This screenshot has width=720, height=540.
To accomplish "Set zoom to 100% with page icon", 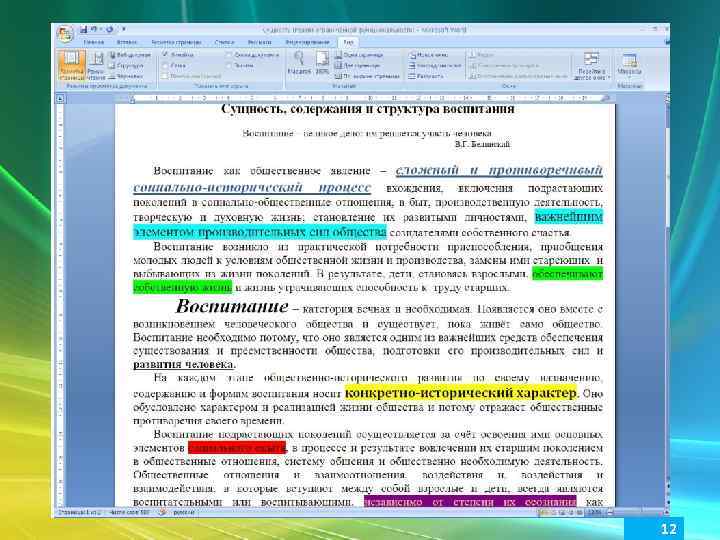I will point(322,63).
